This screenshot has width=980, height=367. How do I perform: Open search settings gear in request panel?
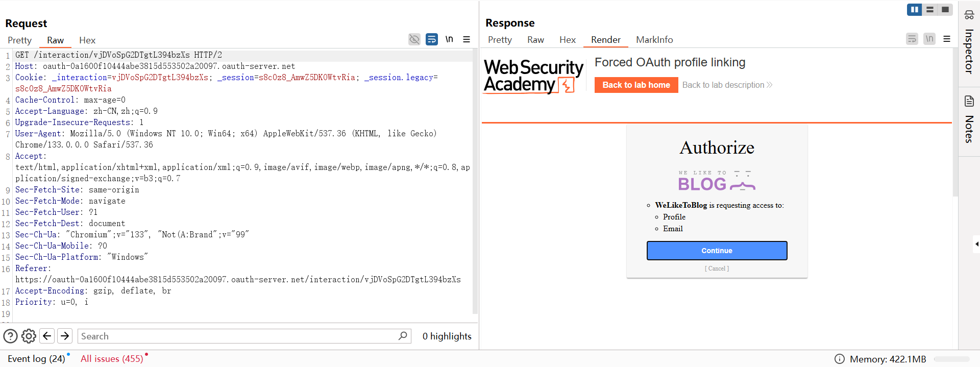[29, 336]
